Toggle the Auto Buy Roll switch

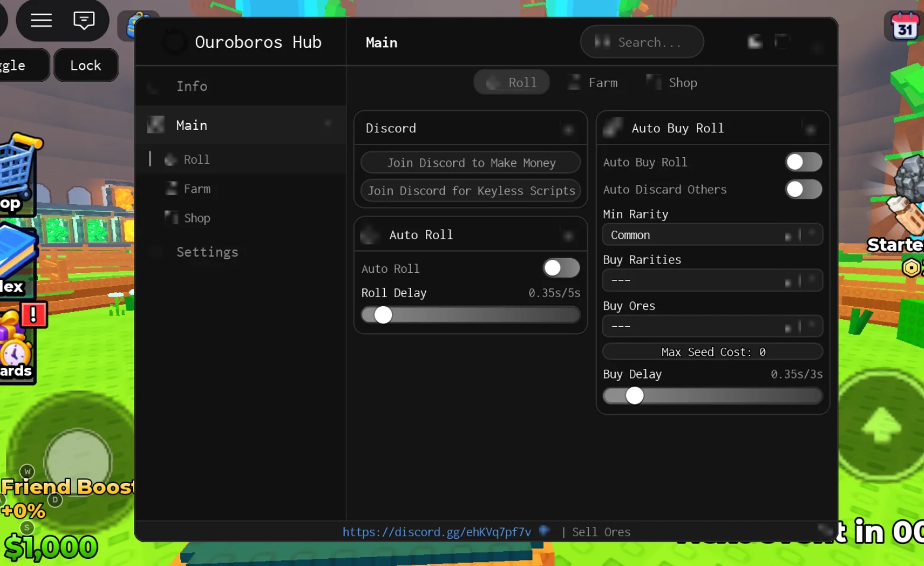804,161
